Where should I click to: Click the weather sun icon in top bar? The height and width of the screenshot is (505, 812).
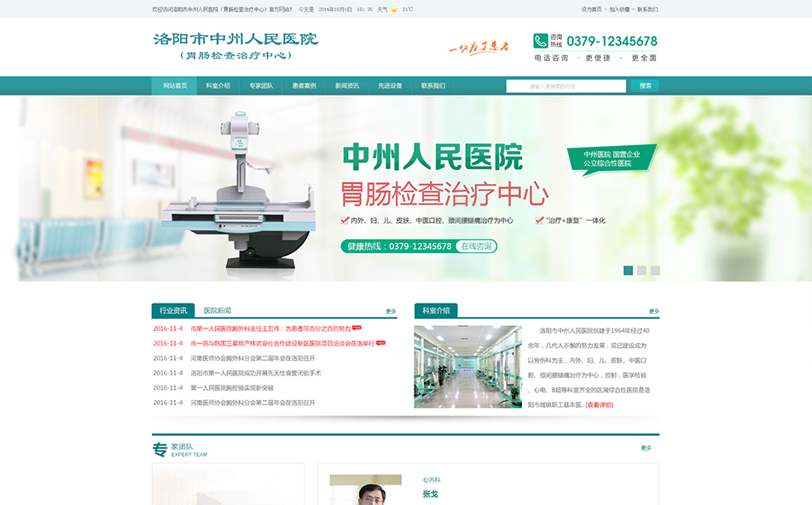click(393, 9)
